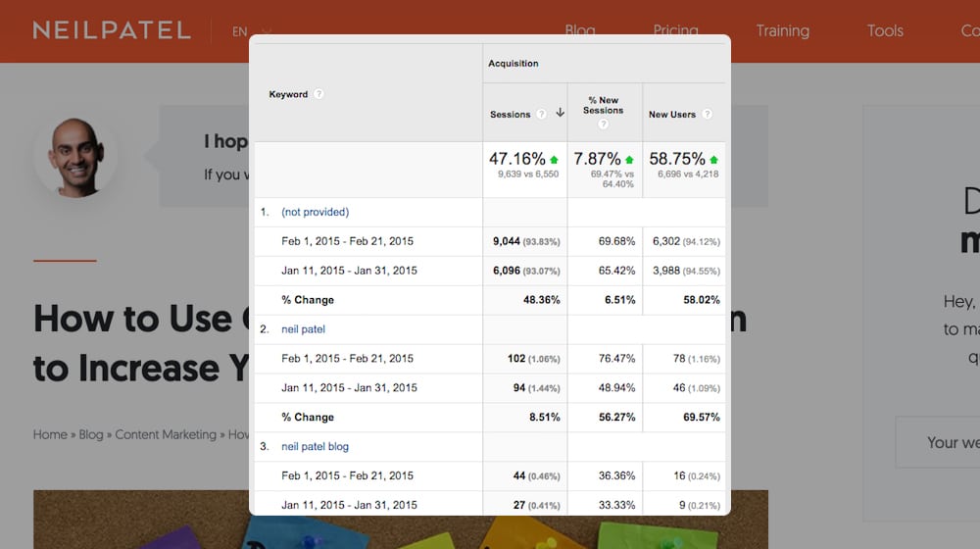Click the New Users column header

click(672, 115)
